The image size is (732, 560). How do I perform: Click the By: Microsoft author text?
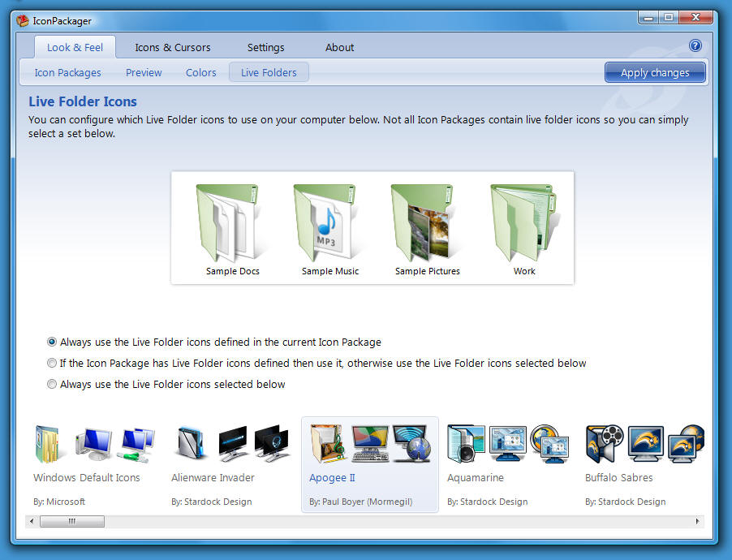coord(58,502)
